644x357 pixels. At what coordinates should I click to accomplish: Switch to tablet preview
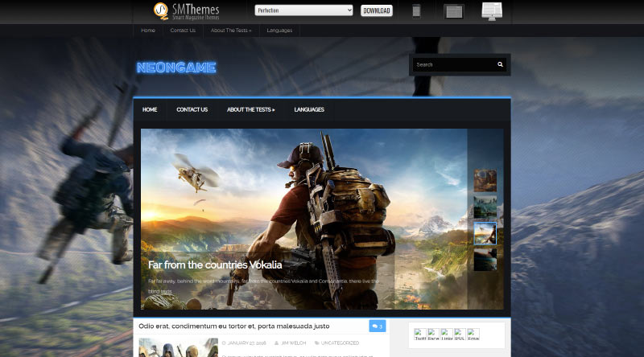click(x=454, y=11)
